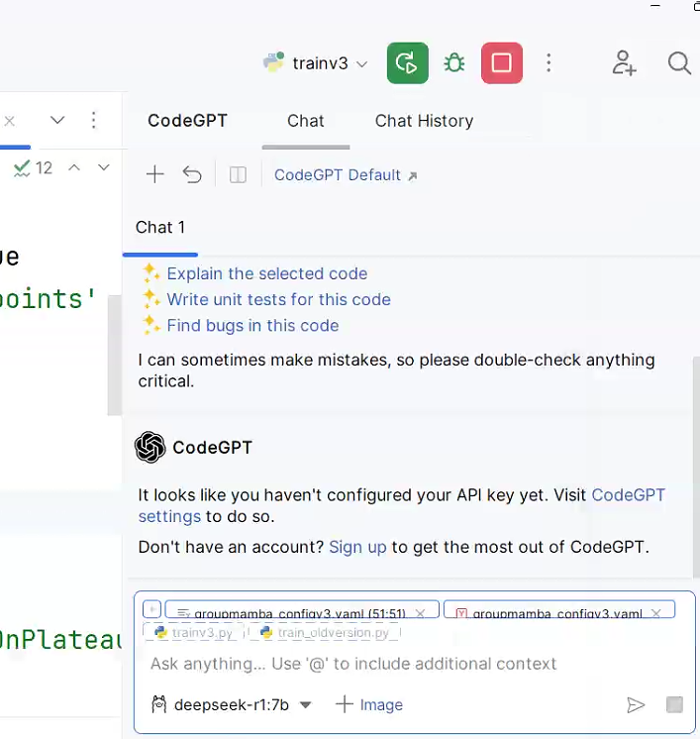Click the Sign up link
The height and width of the screenshot is (739, 700).
click(x=357, y=547)
